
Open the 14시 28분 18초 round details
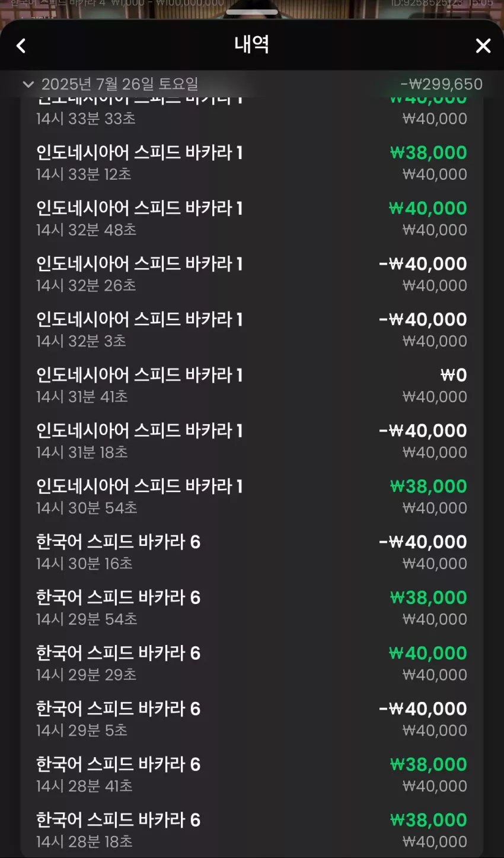click(252, 830)
